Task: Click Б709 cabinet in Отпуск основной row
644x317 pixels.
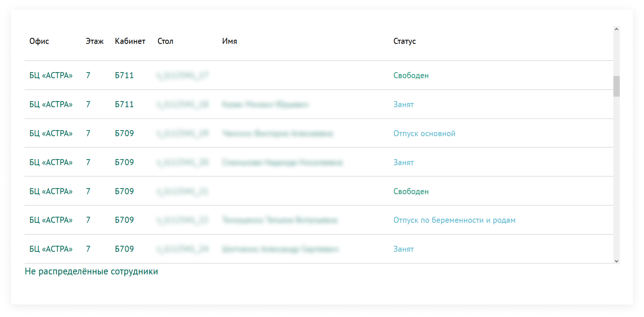Action: coord(124,133)
